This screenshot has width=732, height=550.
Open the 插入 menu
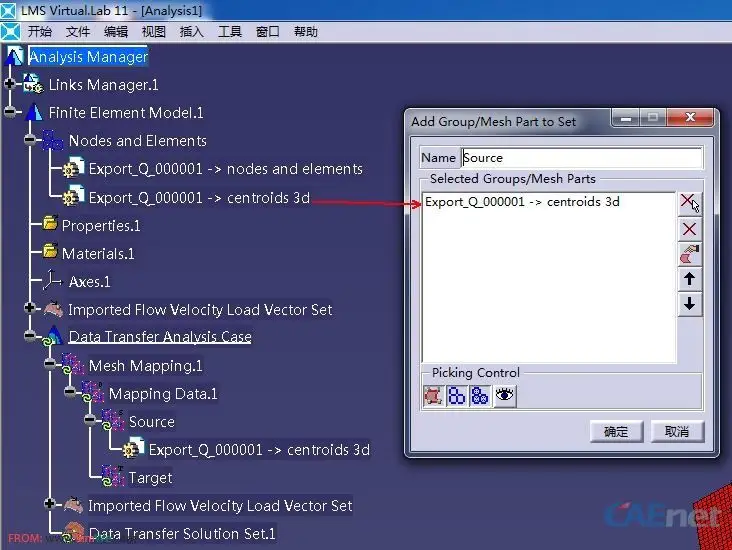coord(191,32)
